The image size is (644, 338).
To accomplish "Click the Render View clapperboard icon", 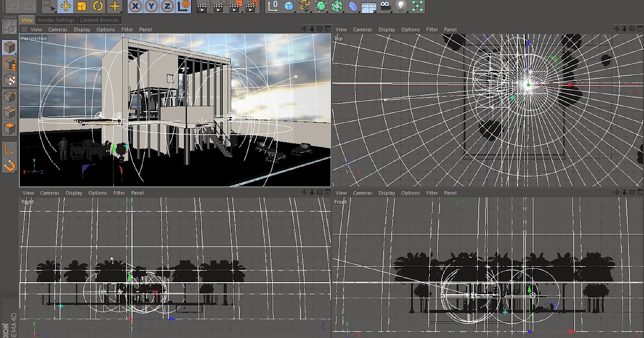I will coord(202,6).
